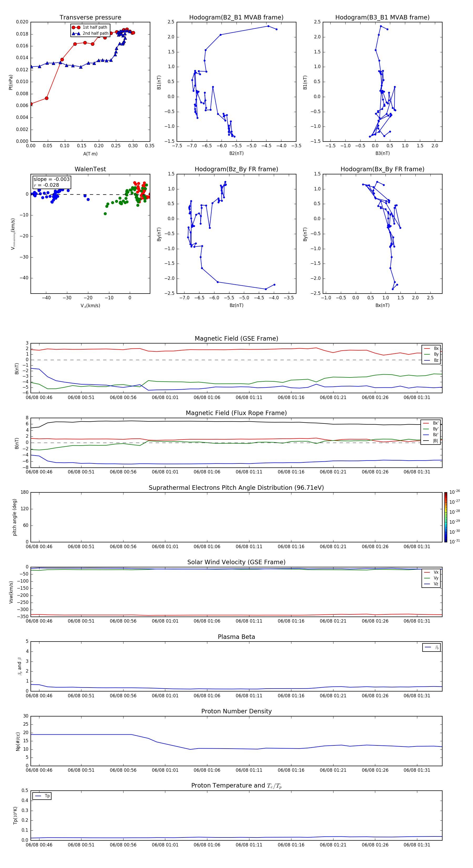Click the 'Bz(nT)' x-axis label
This screenshot has height=868, width=473.
[236, 305]
